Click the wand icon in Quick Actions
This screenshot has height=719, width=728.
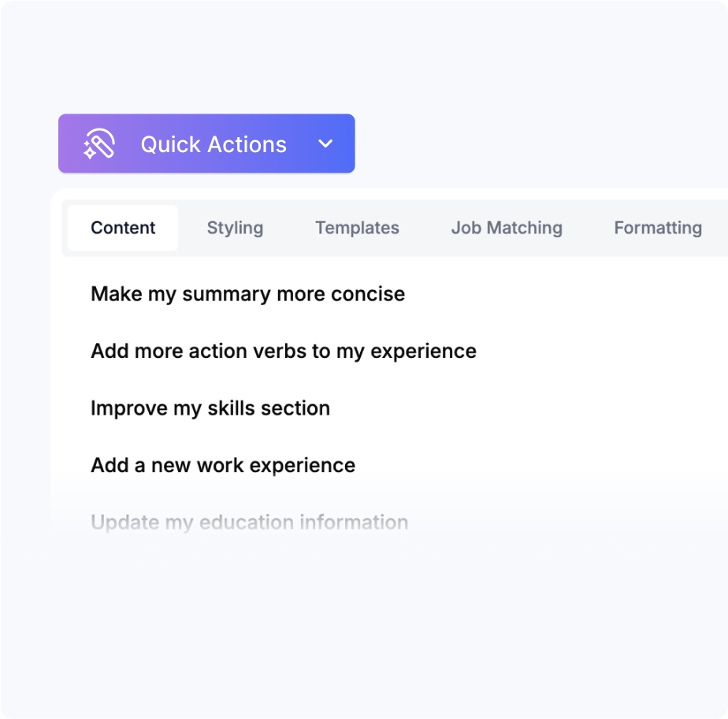(99, 144)
